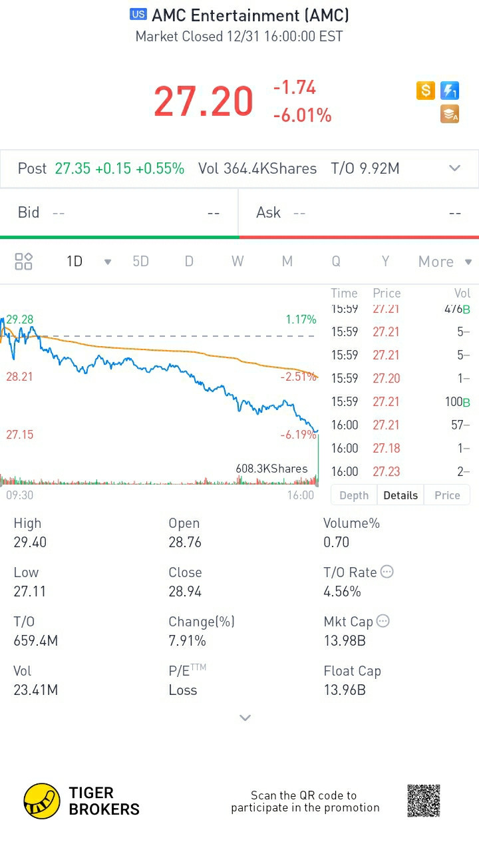
Task: Expand the post-market info row chevron
Action: [x=455, y=168]
